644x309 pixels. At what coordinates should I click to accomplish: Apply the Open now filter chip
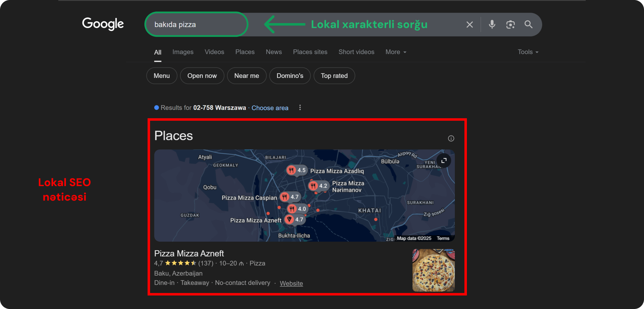pos(202,76)
